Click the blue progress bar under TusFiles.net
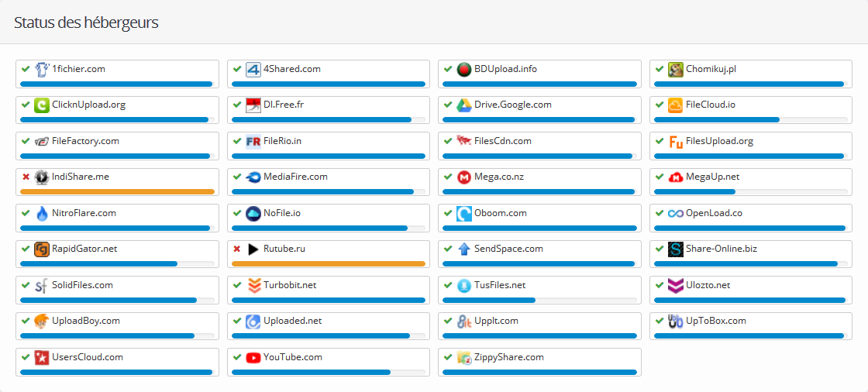The image size is (868, 392). coord(489,300)
